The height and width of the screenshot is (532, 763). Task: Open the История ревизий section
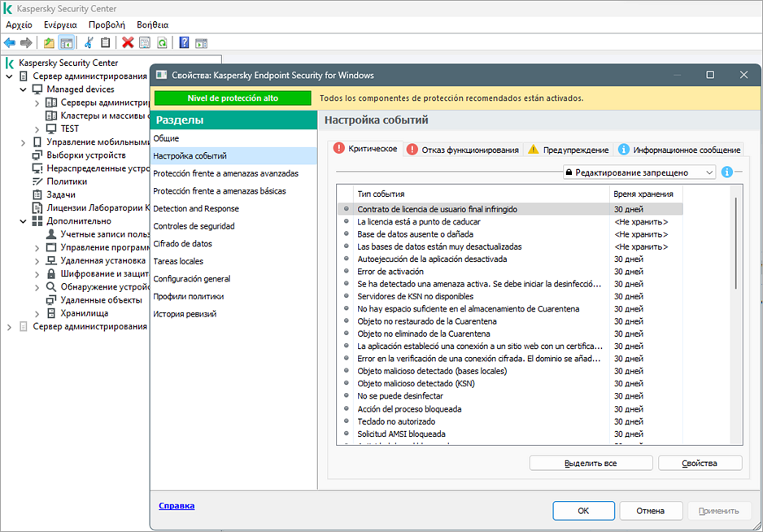[233, 313]
